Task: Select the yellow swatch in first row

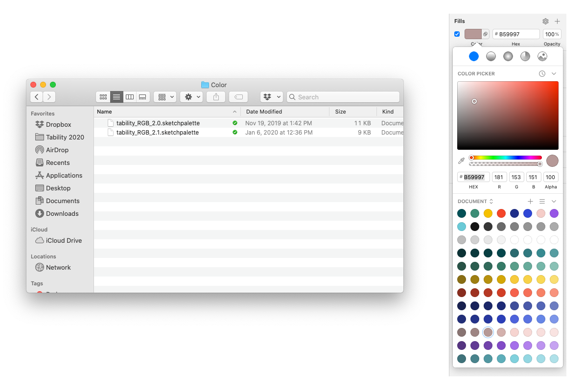Action: (x=488, y=213)
